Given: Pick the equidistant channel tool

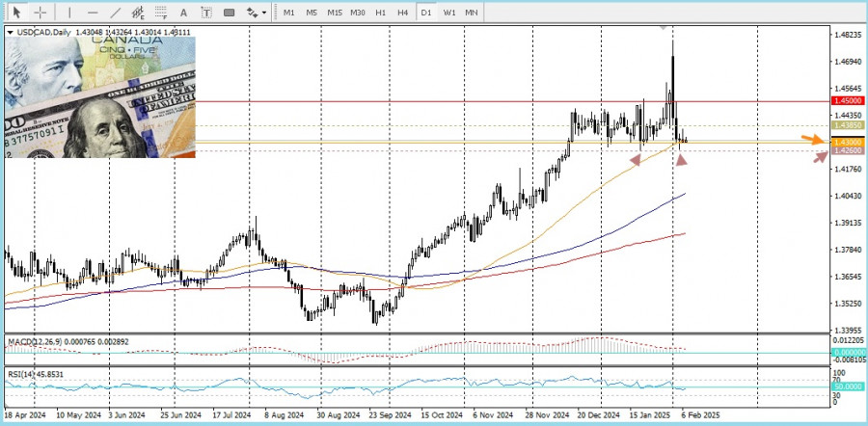Looking at the screenshot, I should pyautogui.click(x=138, y=13).
